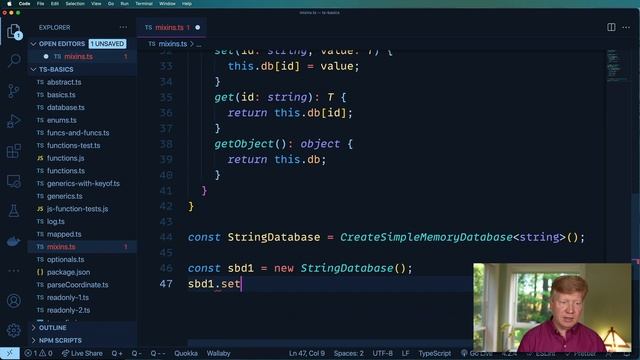Click the remote window status bar icon
The image size is (640, 360).
tap(10, 353)
